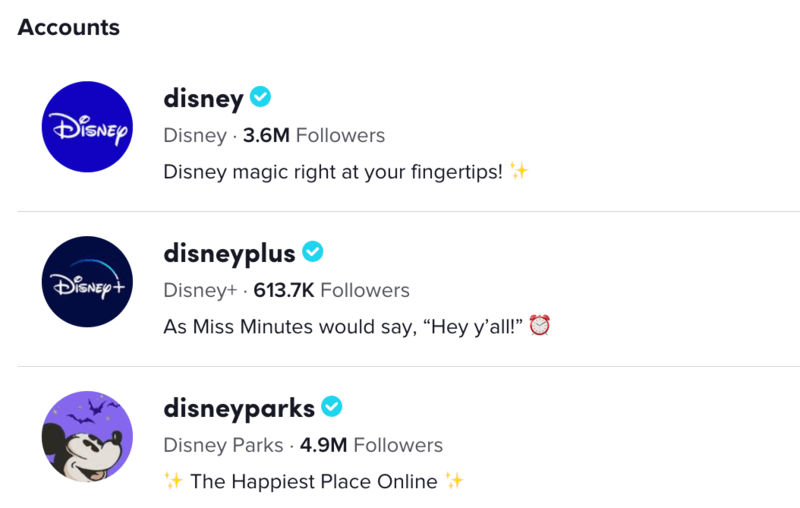Open the disney account avatar
Viewport: 800px width, 508px height.
click(x=87, y=126)
